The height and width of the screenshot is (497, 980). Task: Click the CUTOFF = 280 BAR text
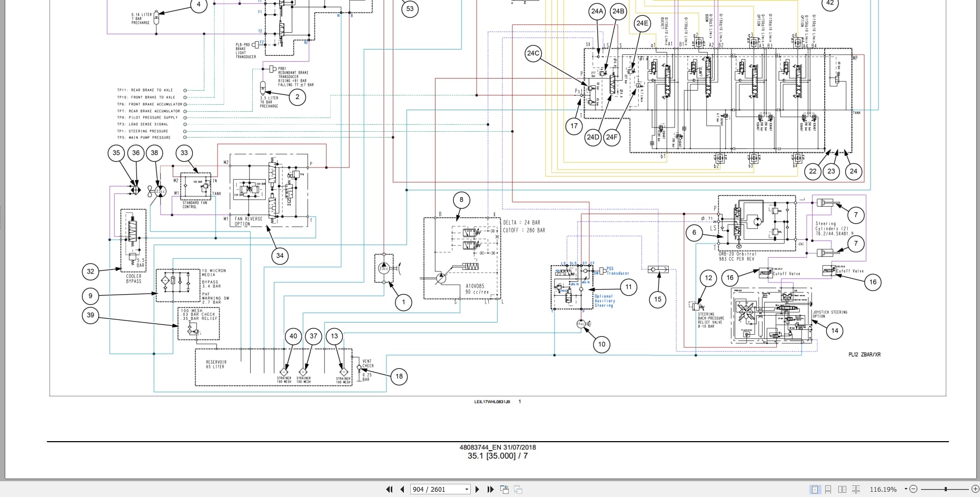coord(524,230)
